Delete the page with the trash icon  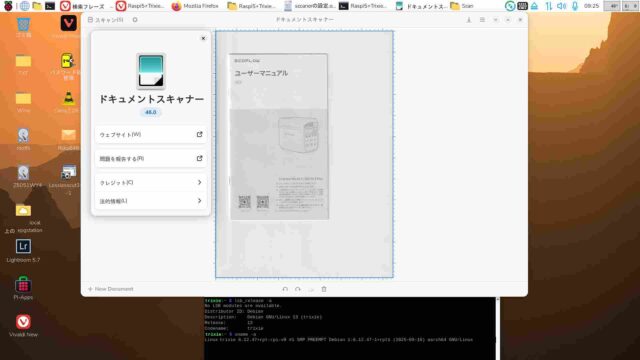coord(324,289)
